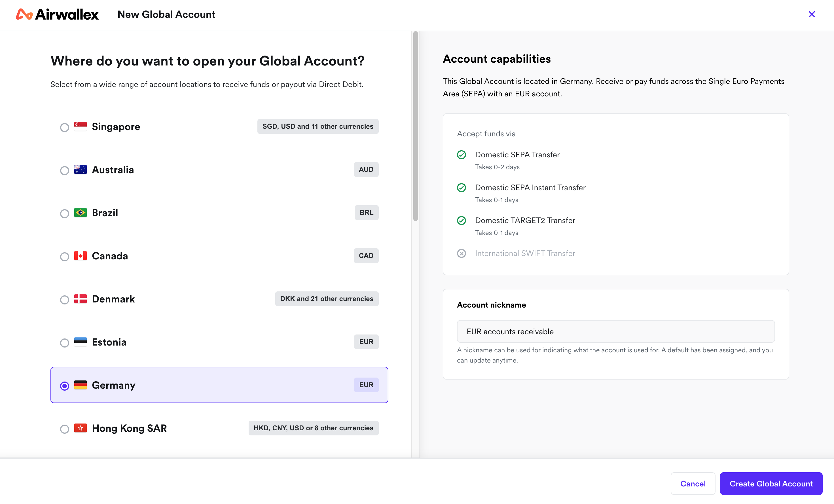Click the Create Global Account button
This screenshot has height=504, width=834.
pos(771,483)
